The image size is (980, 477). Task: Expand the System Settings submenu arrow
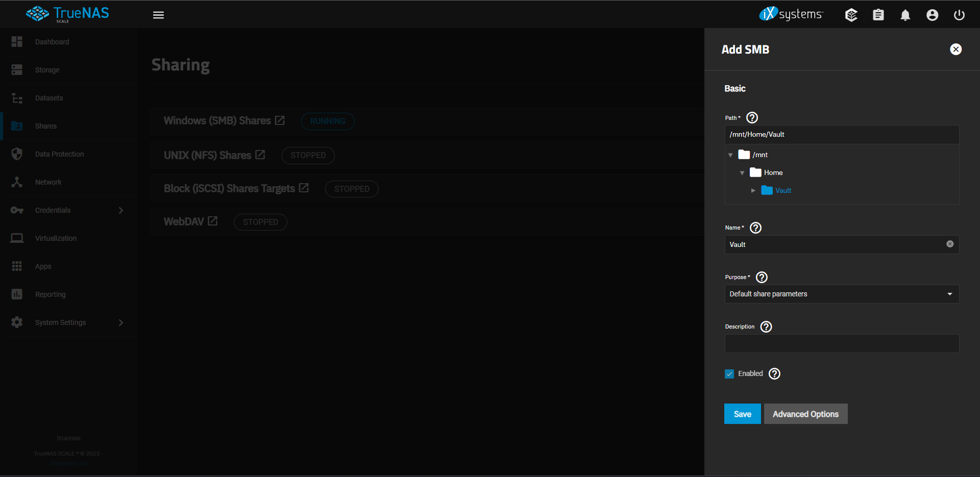(121, 322)
